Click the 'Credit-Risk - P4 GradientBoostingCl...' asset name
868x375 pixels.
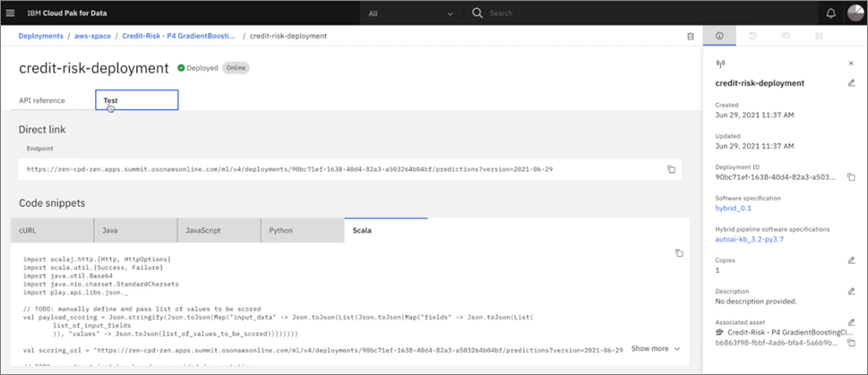coord(791,332)
